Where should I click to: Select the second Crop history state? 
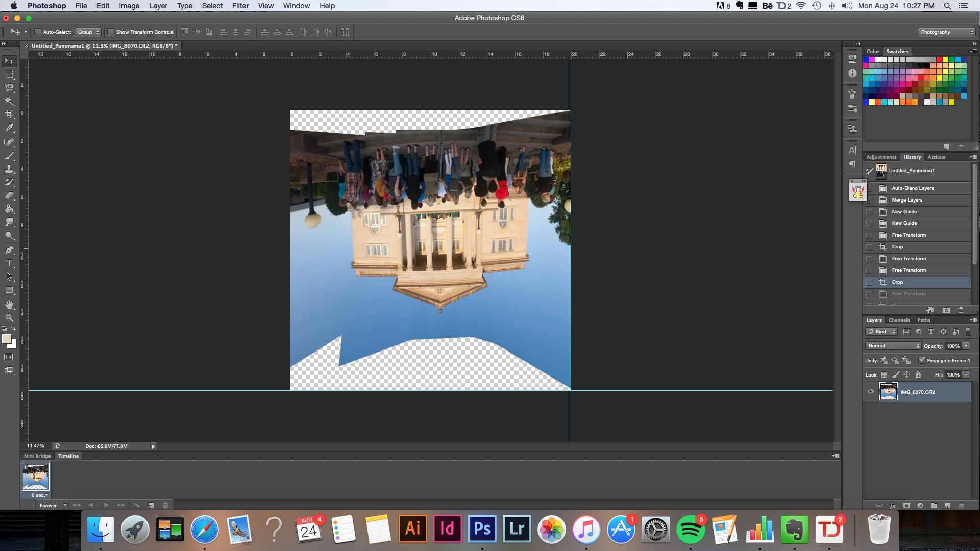point(917,282)
